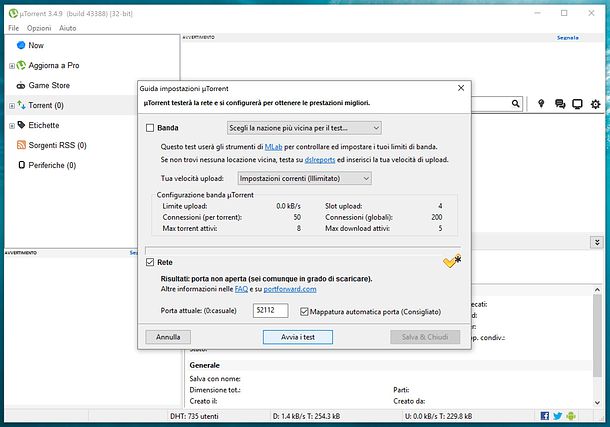Click the Porta attuale input field
Screen dimensions: 610x427
[x=270, y=311]
